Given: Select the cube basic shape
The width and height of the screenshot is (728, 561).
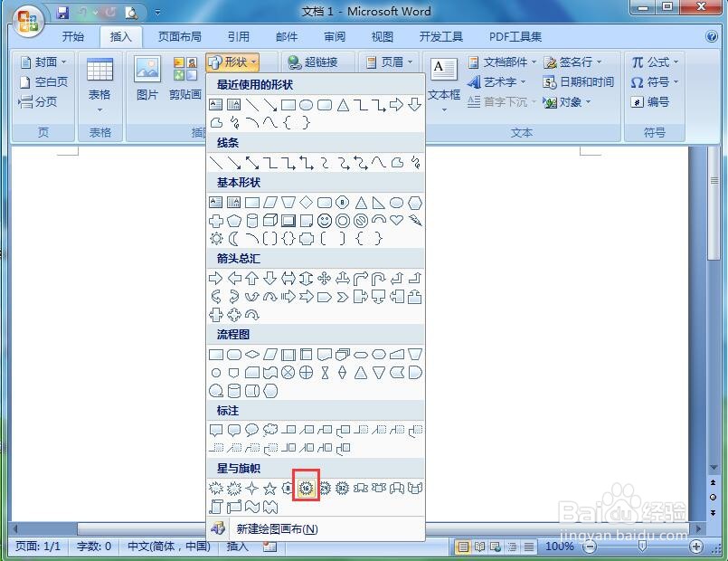Looking at the screenshot, I should (270, 220).
